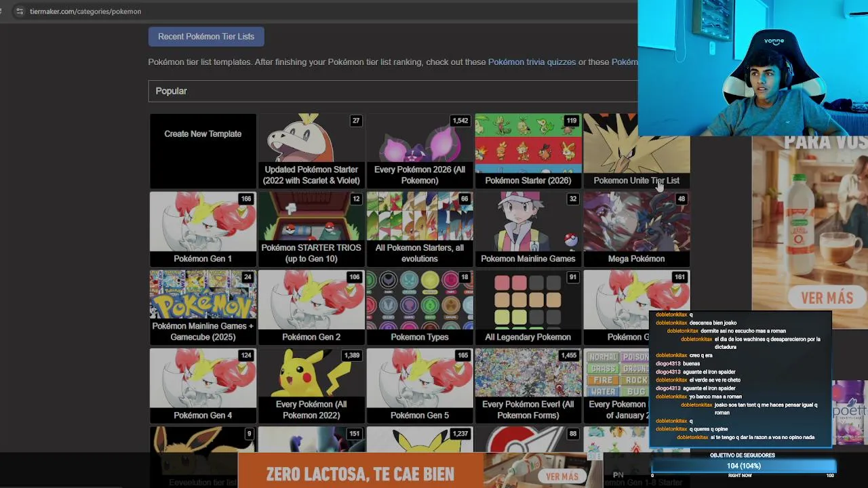Screen dimensions: 868x488
Task: Open Pokémon STARTER TRIOS template
Action: pos(311,229)
